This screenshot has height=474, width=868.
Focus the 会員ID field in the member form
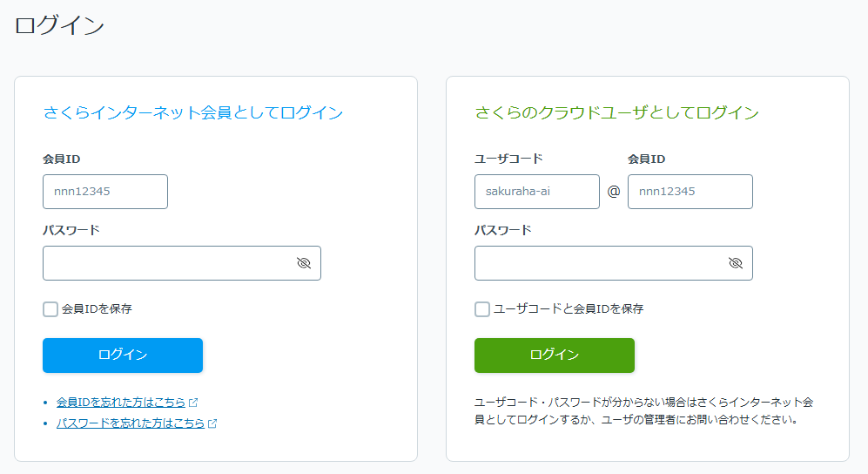105,192
